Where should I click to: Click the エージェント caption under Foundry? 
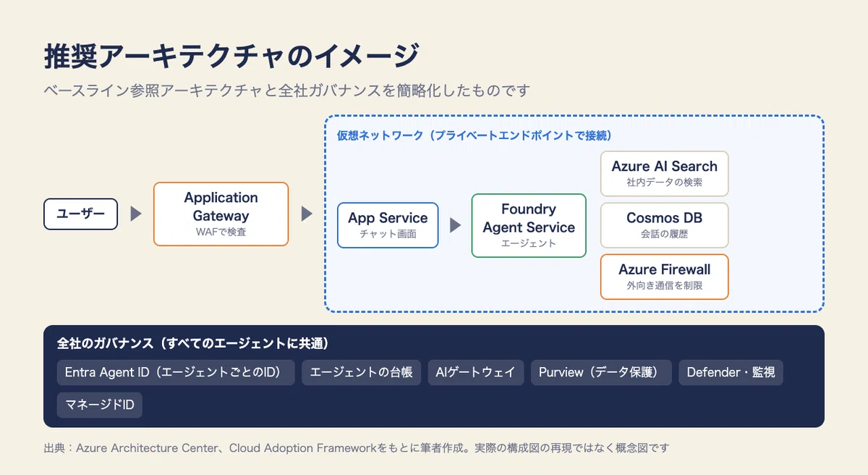click(529, 244)
